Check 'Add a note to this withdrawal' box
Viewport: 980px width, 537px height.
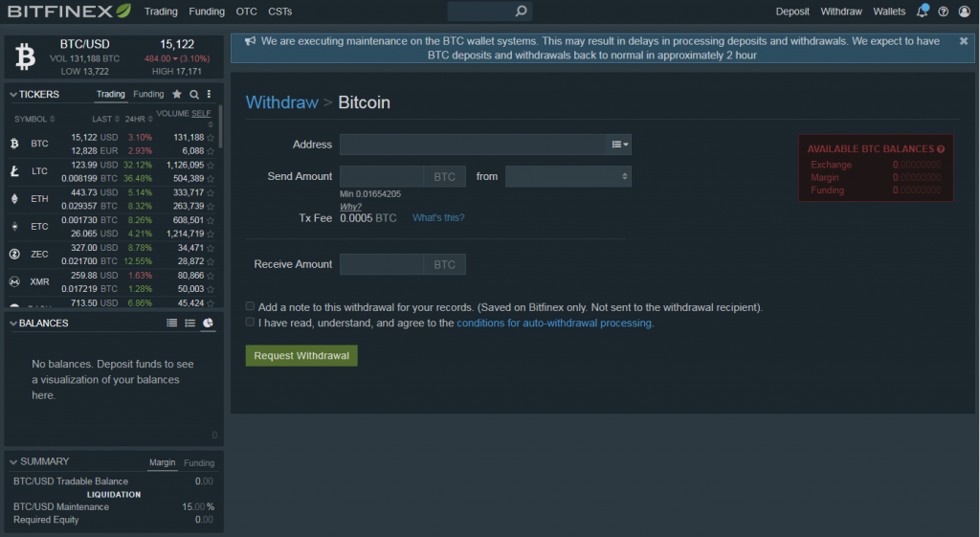coord(250,306)
